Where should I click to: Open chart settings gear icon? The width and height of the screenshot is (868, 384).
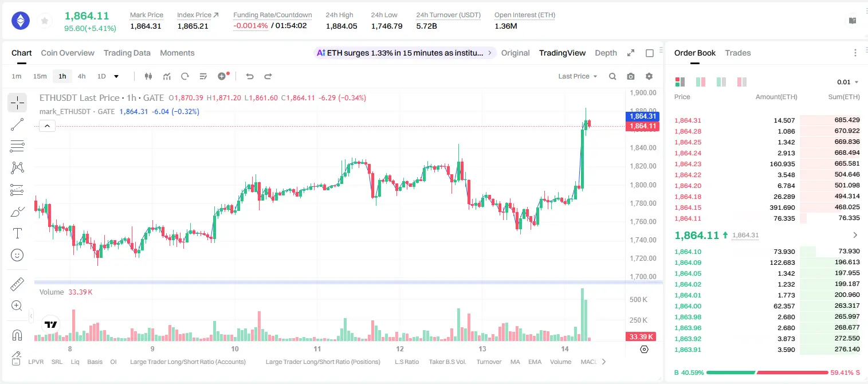pyautogui.click(x=649, y=76)
